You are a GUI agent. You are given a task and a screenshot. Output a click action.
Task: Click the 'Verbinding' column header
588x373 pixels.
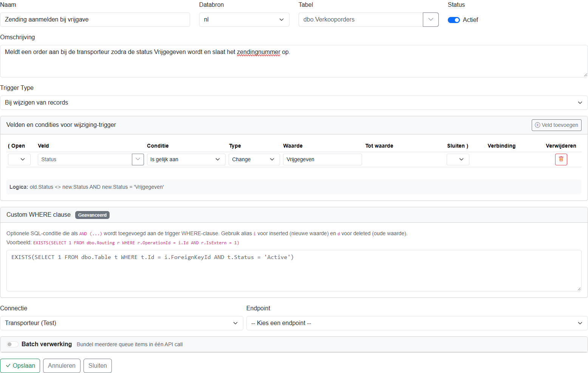pos(501,146)
